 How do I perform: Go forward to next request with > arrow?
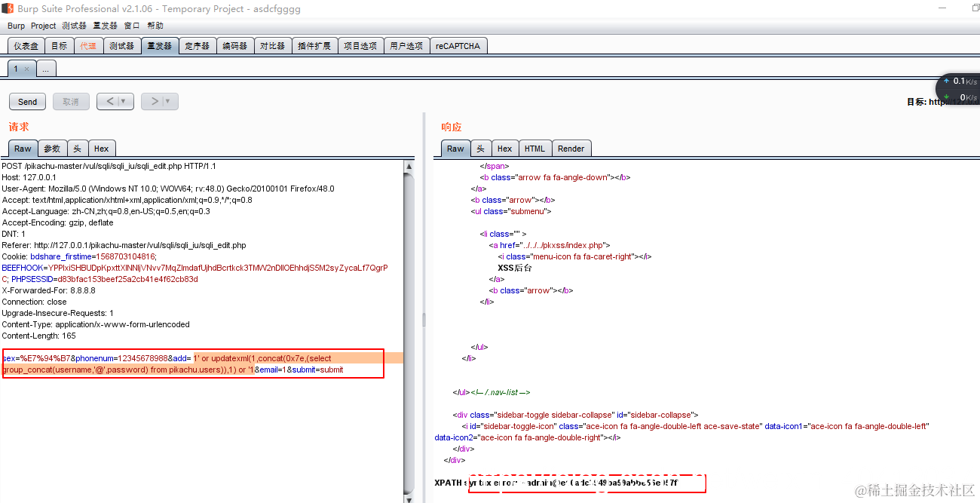[153, 101]
